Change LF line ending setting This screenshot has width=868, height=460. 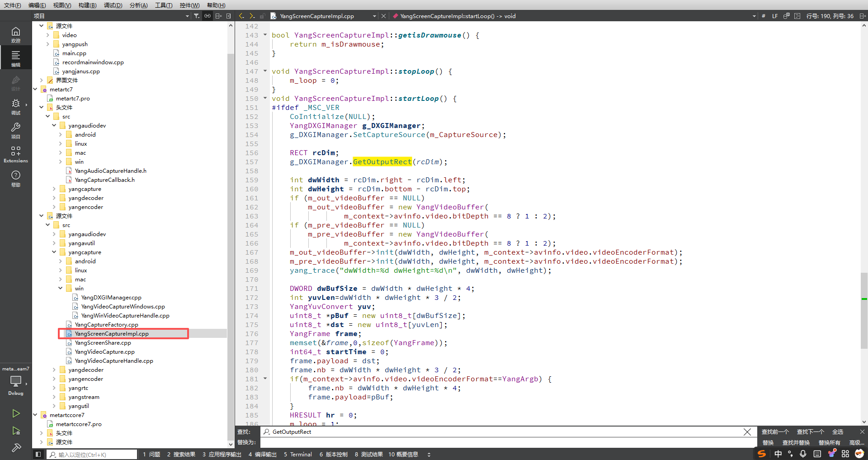(775, 16)
